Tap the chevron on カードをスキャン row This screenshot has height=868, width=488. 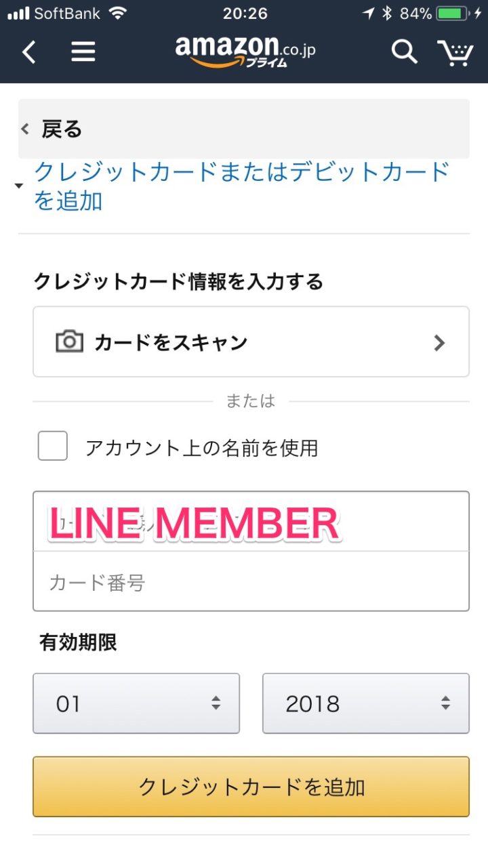tap(439, 343)
